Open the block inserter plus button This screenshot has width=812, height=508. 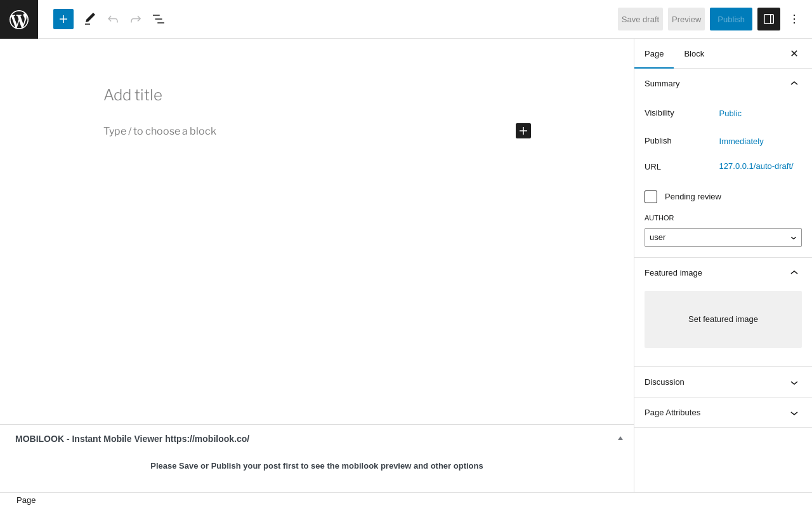63,19
